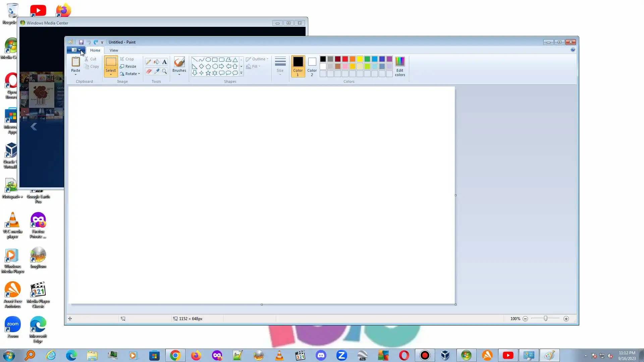Select the Pencil tool
Screen dimensions: 644x362
pyautogui.click(x=148, y=62)
